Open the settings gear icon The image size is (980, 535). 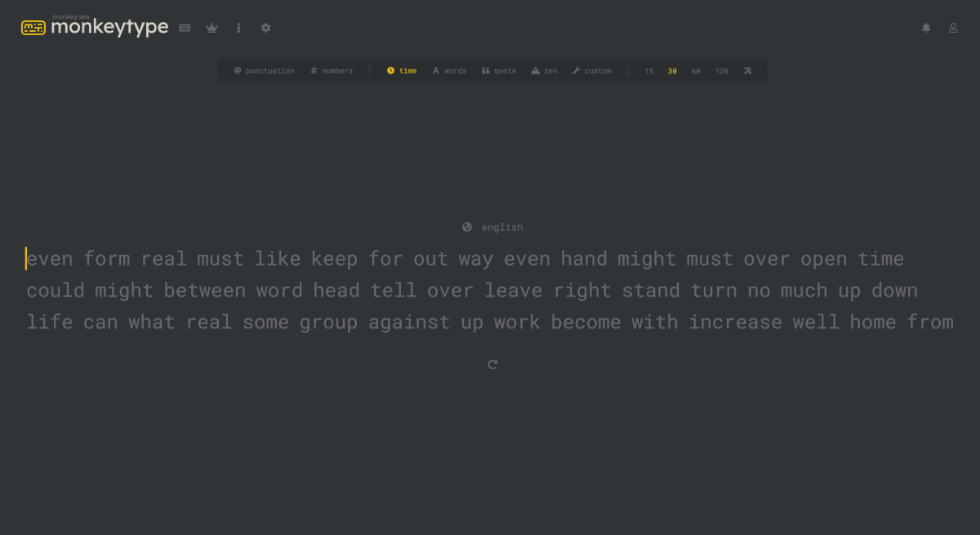[265, 28]
